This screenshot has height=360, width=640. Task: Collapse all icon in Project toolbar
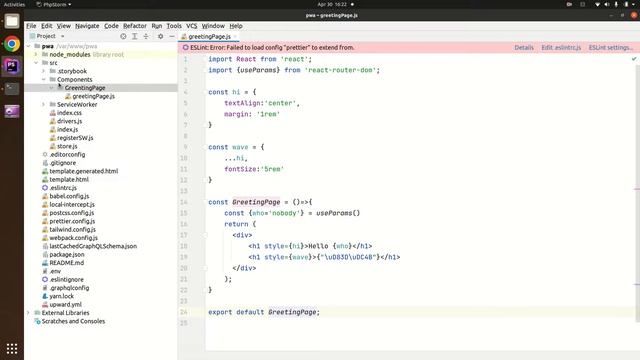pyautogui.click(x=146, y=36)
